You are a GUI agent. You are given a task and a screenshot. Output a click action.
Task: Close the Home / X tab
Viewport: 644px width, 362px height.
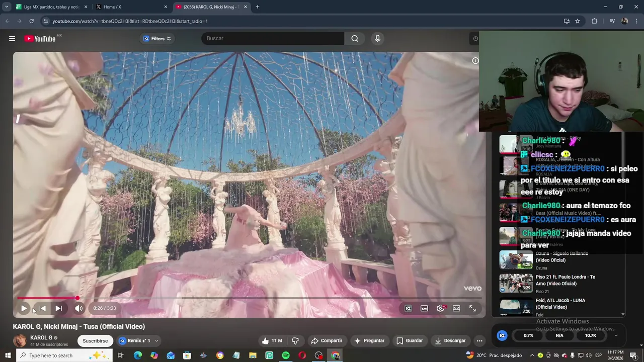(x=166, y=7)
